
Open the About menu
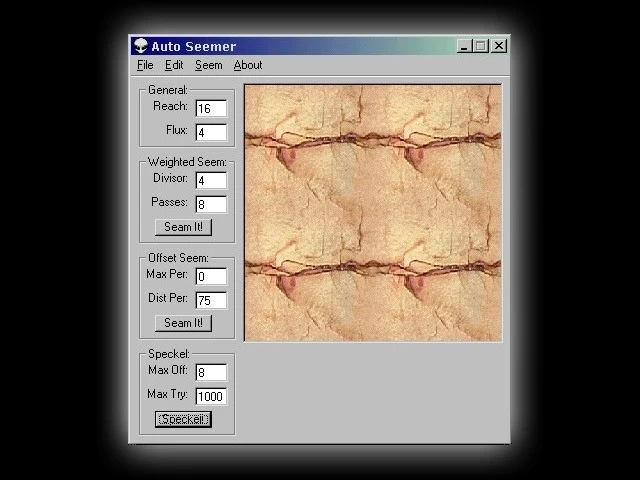248,65
